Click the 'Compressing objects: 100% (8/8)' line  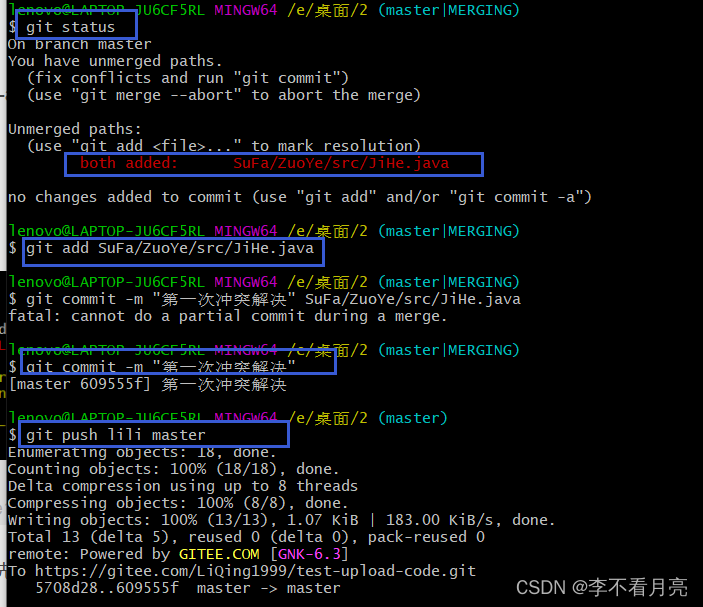tap(178, 503)
